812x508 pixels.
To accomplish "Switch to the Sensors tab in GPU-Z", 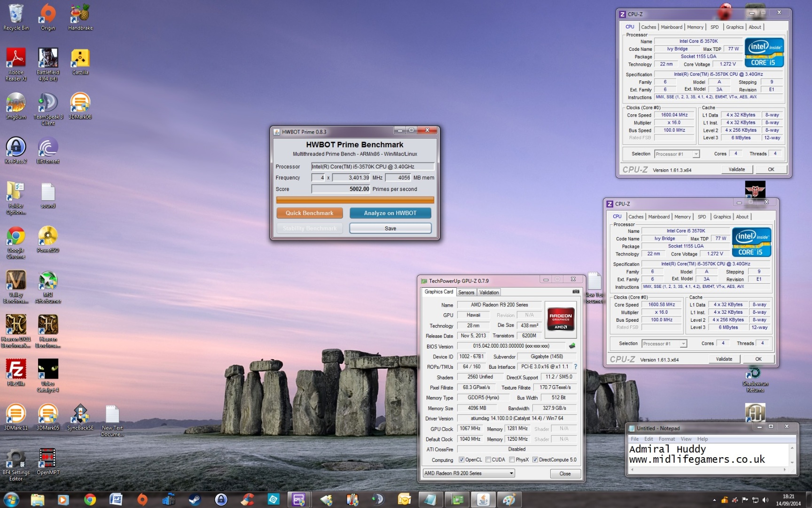I will 466,292.
